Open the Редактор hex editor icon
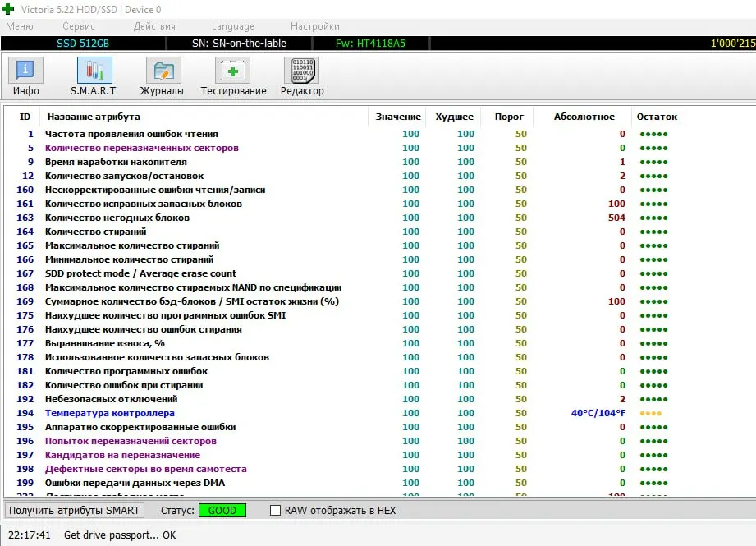Screen dimensions: 756x546 coord(301,71)
